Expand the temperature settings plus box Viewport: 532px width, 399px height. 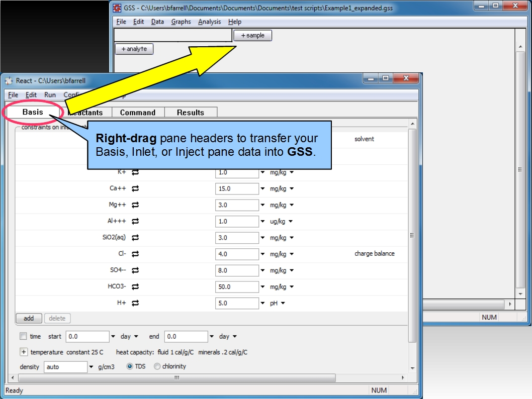(24, 352)
